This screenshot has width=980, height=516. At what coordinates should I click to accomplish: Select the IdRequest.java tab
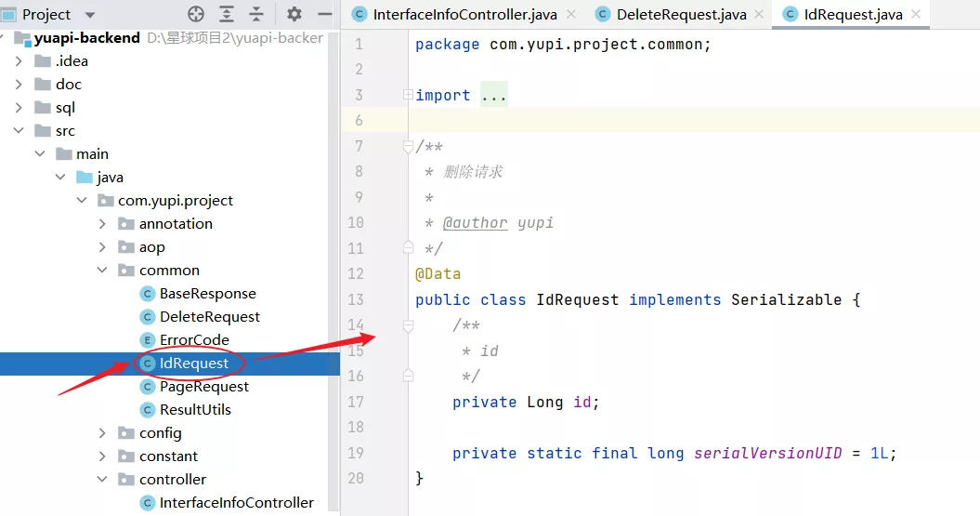(853, 14)
